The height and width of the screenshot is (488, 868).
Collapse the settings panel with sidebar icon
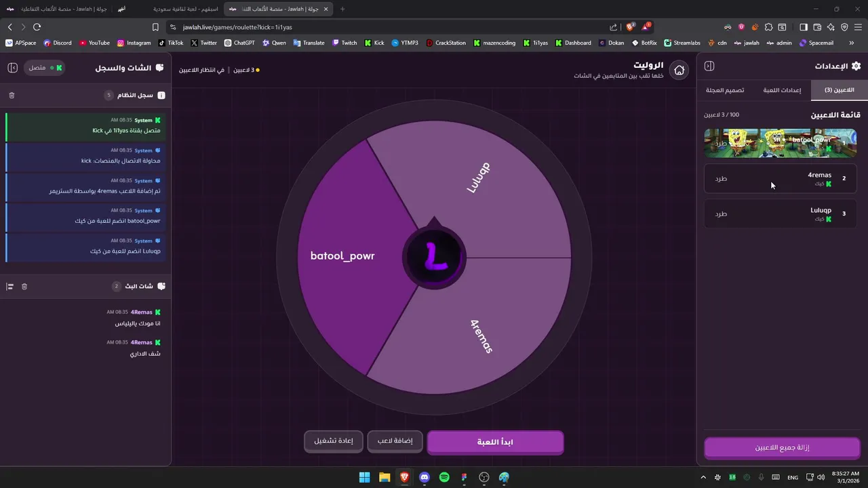click(x=709, y=66)
